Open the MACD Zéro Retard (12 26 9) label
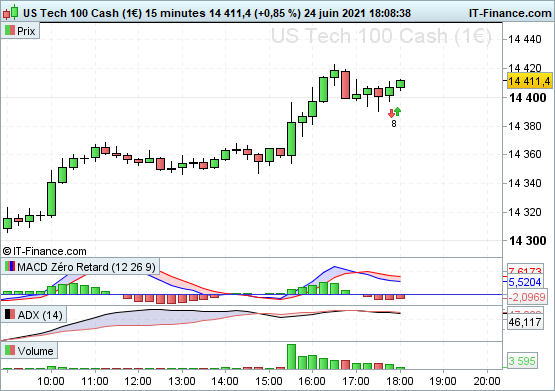Image resolution: width=555 pixels, height=391 pixels. coord(80,267)
